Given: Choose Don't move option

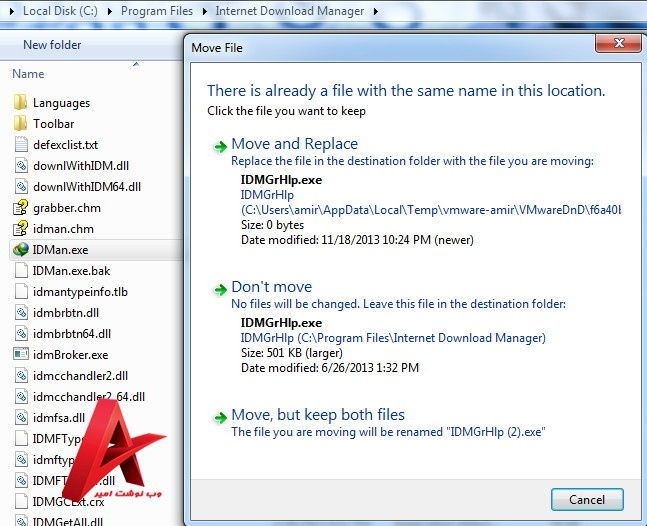Looking at the screenshot, I should pos(272,287).
